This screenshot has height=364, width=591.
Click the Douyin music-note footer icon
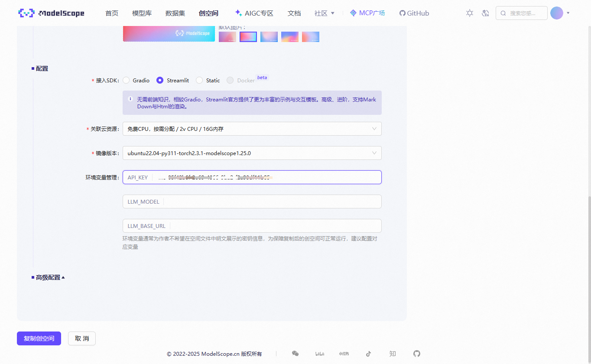click(368, 354)
